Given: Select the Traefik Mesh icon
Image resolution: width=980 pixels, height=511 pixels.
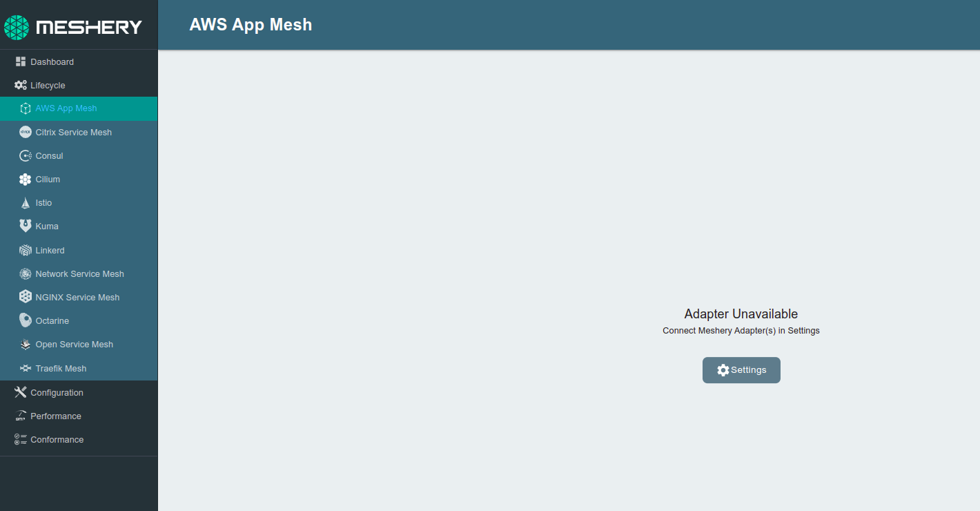Looking at the screenshot, I should point(25,368).
